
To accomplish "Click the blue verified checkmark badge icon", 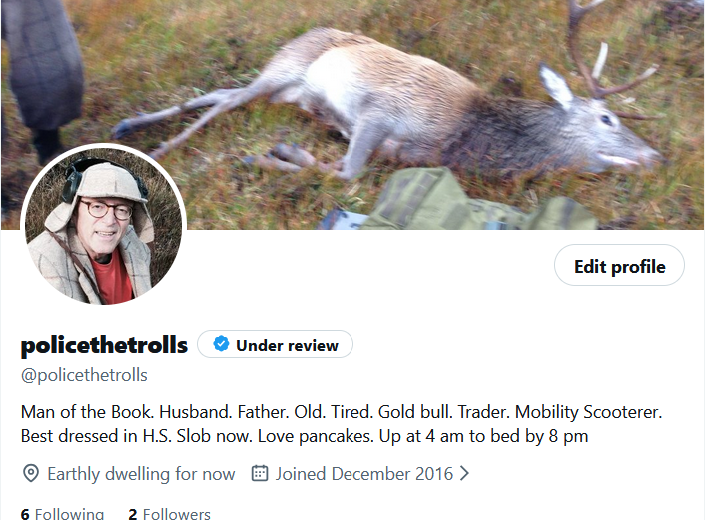I will (221, 344).
